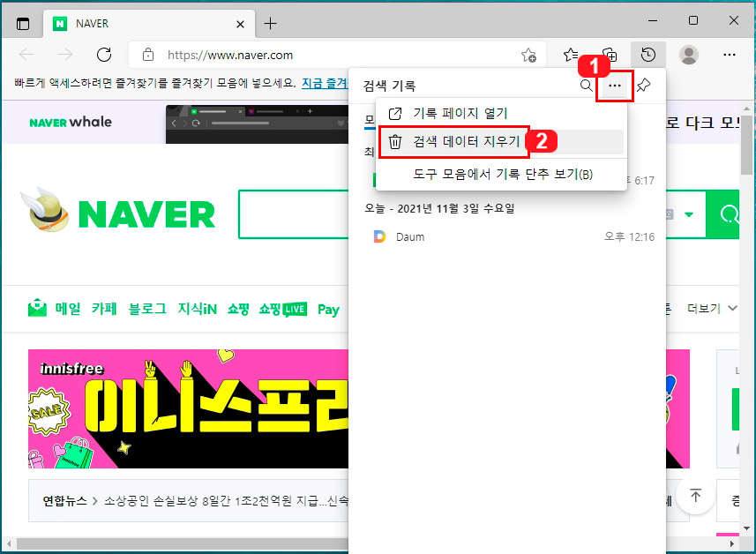Open the profile avatar icon
This screenshot has height=554, width=756.
click(x=688, y=55)
